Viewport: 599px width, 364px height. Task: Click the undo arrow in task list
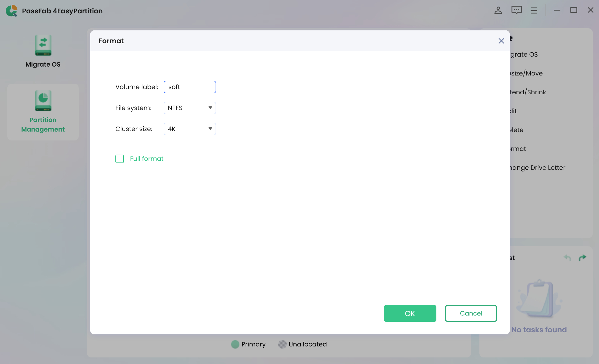(x=567, y=258)
